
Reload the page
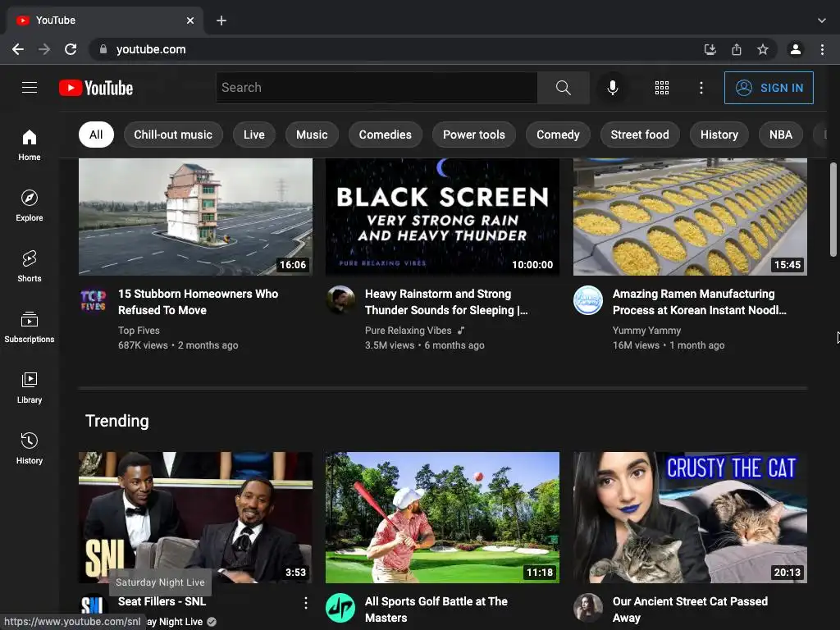click(71, 49)
